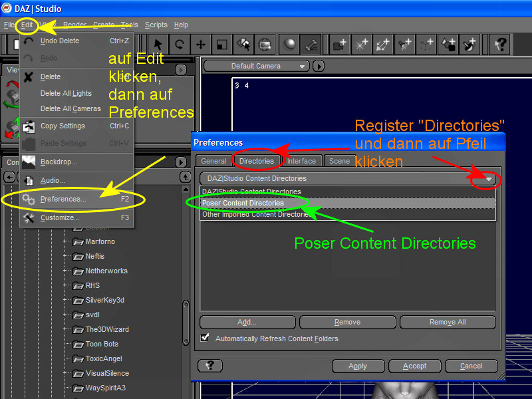Expand the SilverKey3d folder
The height and width of the screenshot is (399, 532).
click(x=65, y=300)
